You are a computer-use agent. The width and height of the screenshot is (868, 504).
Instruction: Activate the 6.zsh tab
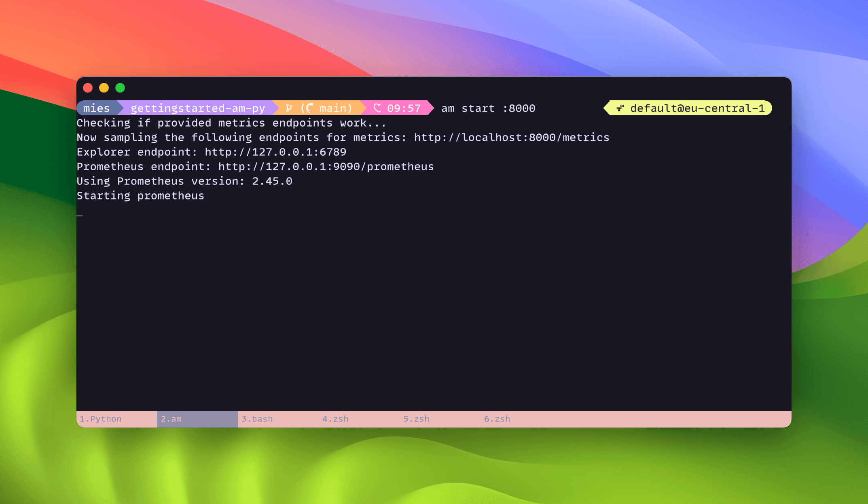[x=497, y=419]
